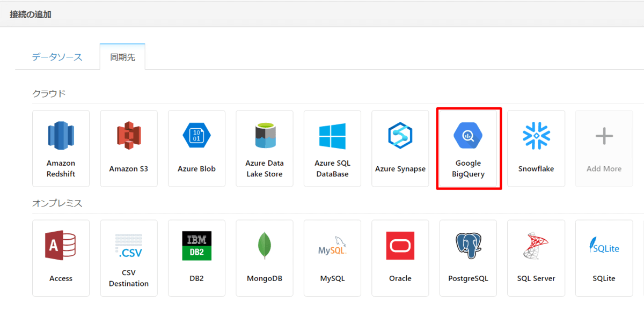Choose the Oracle database icon
The width and height of the screenshot is (644, 317).
[x=400, y=246]
